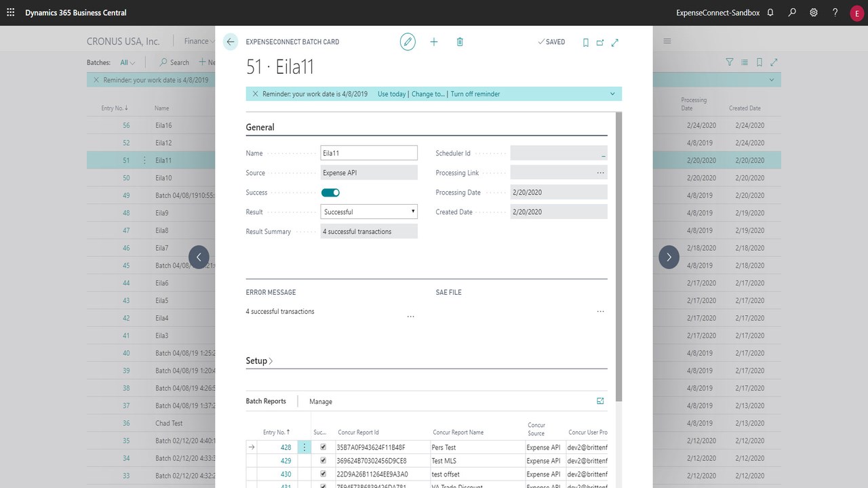The height and width of the screenshot is (488, 868).
Task: Open the app launcher waffle menu
Action: click(x=10, y=13)
